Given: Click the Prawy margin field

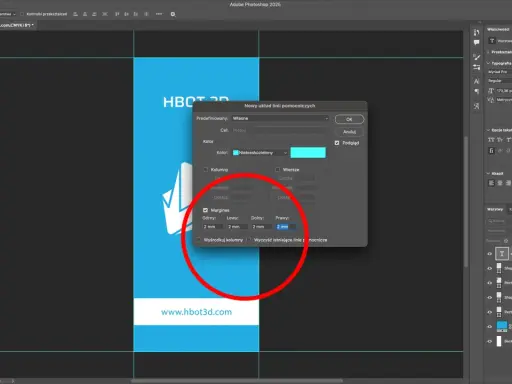Looking at the screenshot, I should pyautogui.click(x=286, y=227).
